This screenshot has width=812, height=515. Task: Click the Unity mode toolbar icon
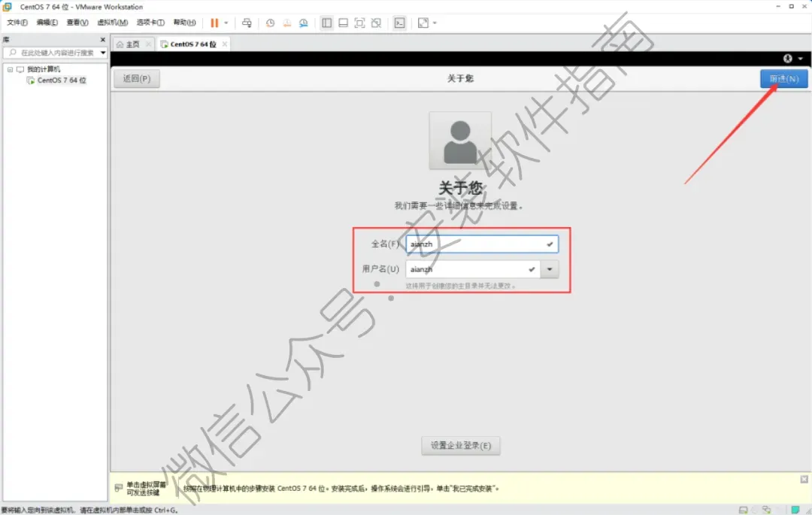click(377, 23)
